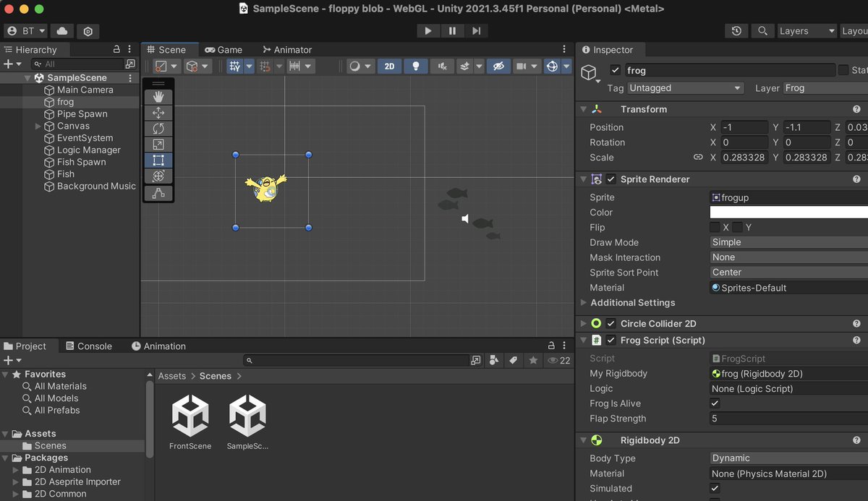The width and height of the screenshot is (868, 501).
Task: Select EventSystem in Hierarchy
Action: click(x=85, y=138)
